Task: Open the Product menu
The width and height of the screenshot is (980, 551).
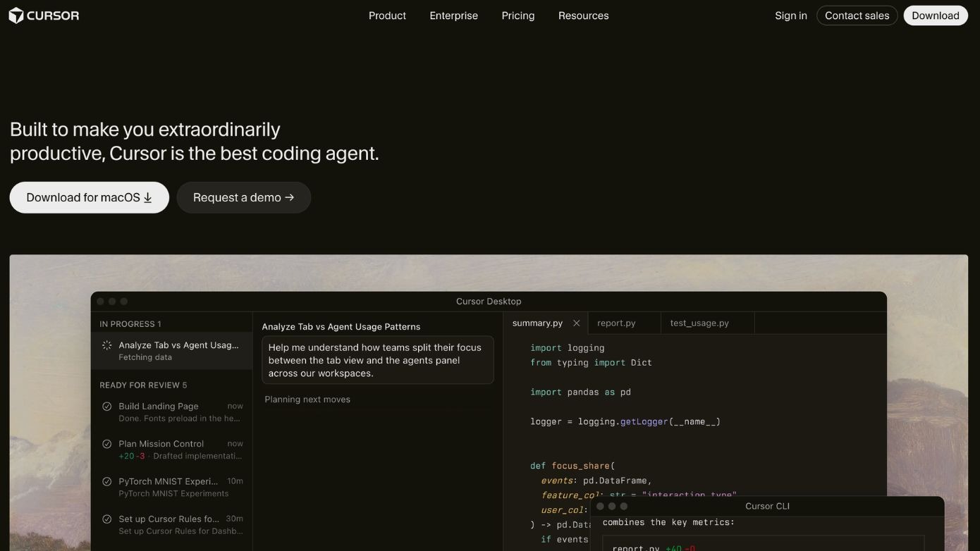Action: coord(387,16)
